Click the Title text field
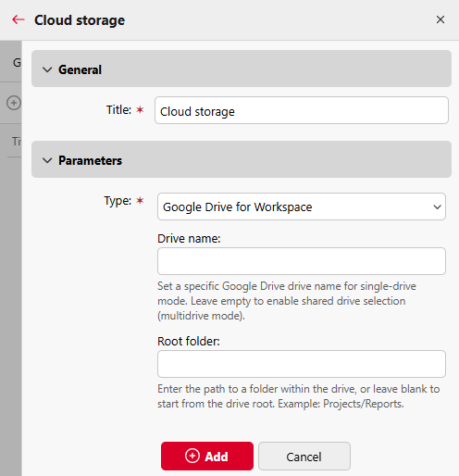459x476 pixels. (302, 110)
